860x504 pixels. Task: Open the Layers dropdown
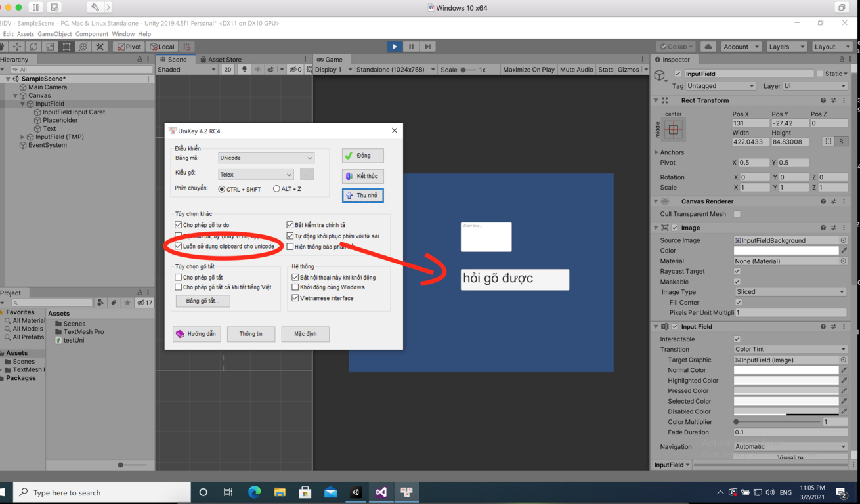click(x=785, y=47)
